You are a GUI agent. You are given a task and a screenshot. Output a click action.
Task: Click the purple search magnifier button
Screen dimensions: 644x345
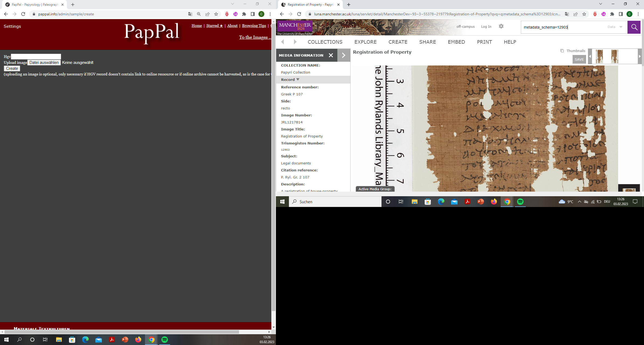634,27
